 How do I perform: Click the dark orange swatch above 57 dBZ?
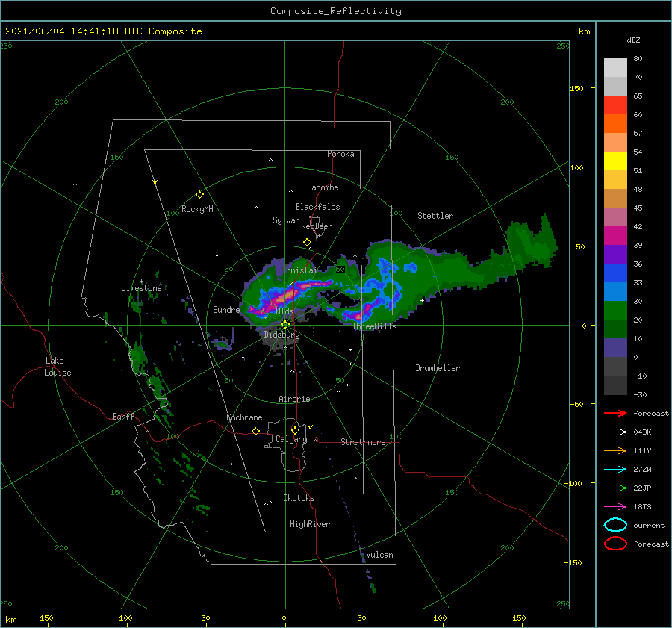615,123
